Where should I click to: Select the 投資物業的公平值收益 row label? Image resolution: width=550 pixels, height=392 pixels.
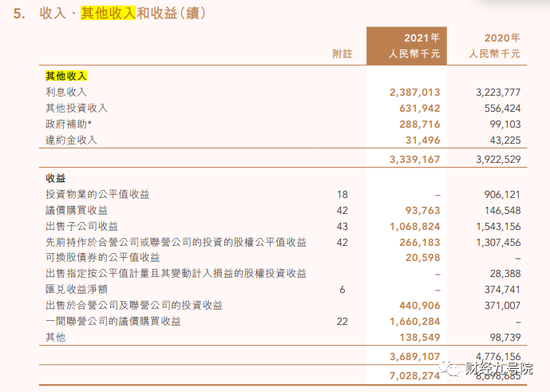click(98, 194)
